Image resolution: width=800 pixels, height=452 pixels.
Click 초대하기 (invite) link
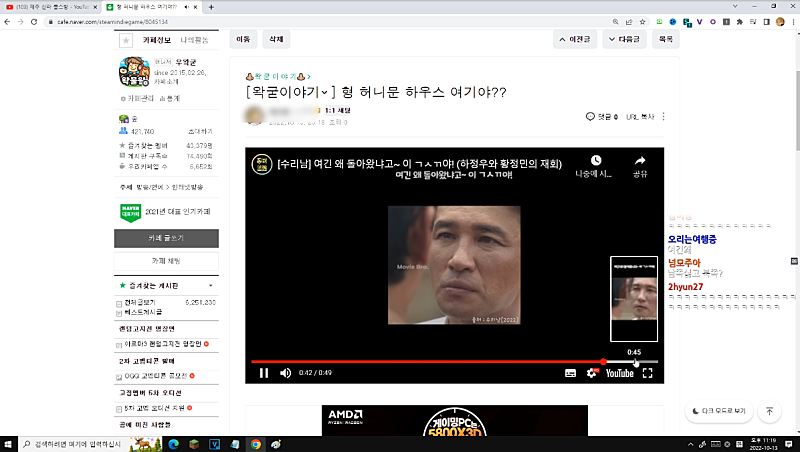tap(201, 132)
